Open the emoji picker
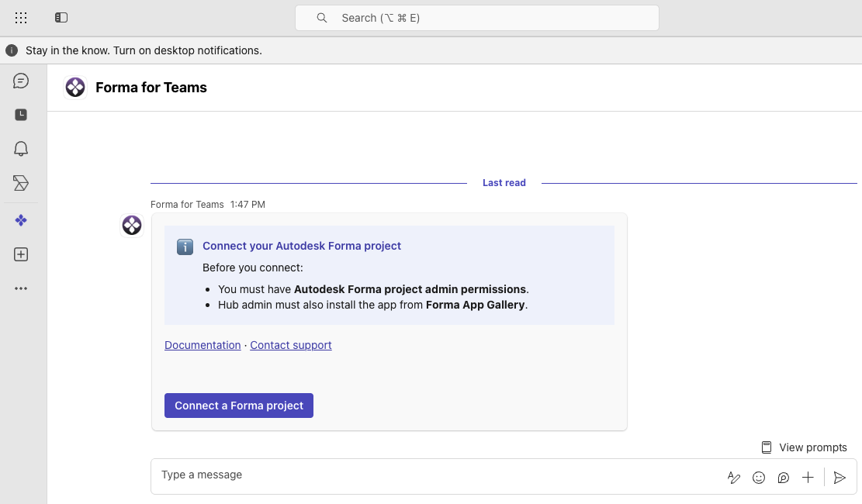Image resolution: width=862 pixels, height=504 pixels. coord(759,478)
